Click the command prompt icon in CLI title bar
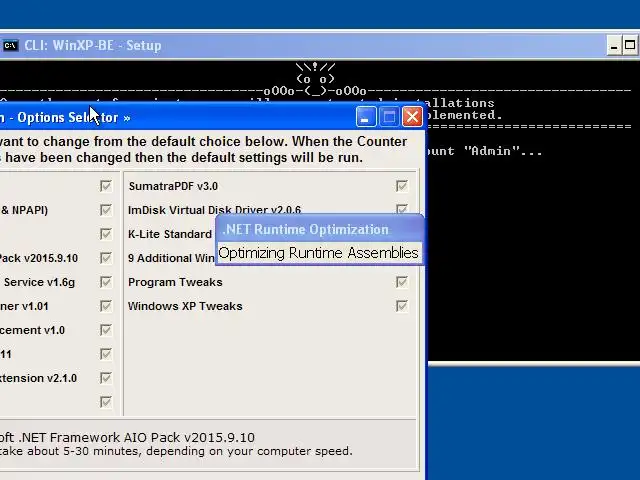The height and width of the screenshot is (480, 640). pos(10,45)
